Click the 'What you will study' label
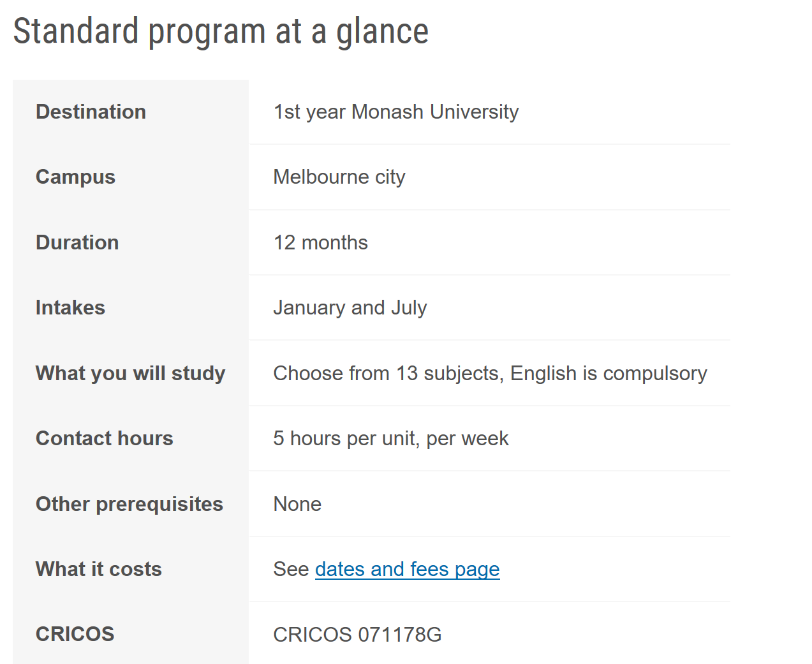The image size is (812, 664). (130, 373)
